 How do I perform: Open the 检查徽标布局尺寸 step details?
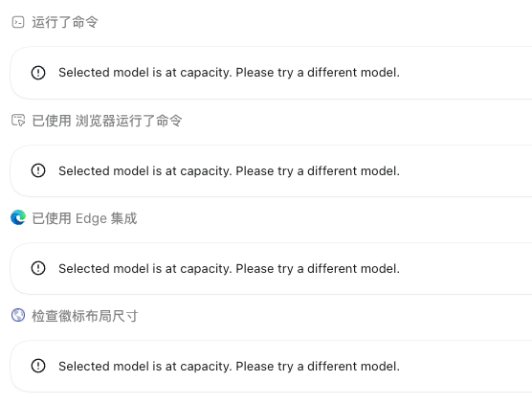tap(85, 316)
